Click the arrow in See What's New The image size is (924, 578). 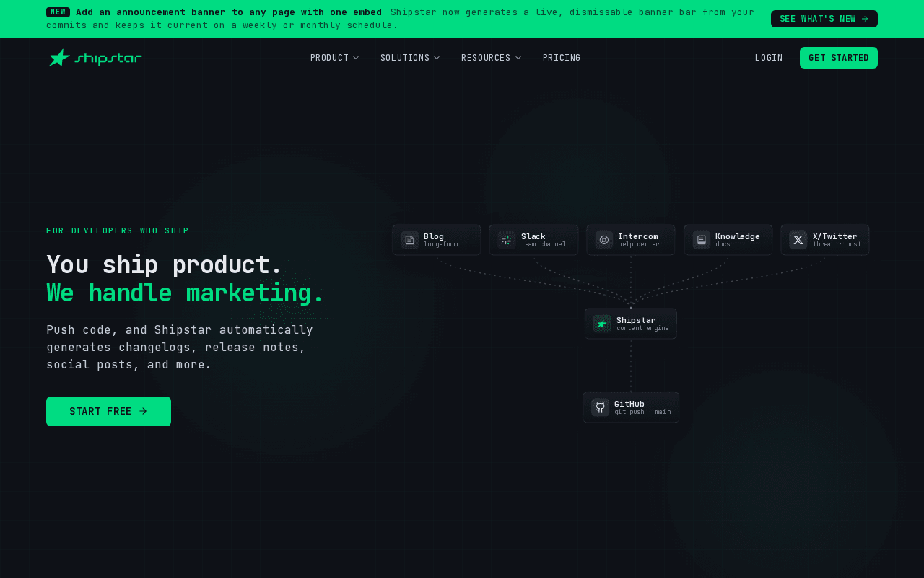[865, 19]
